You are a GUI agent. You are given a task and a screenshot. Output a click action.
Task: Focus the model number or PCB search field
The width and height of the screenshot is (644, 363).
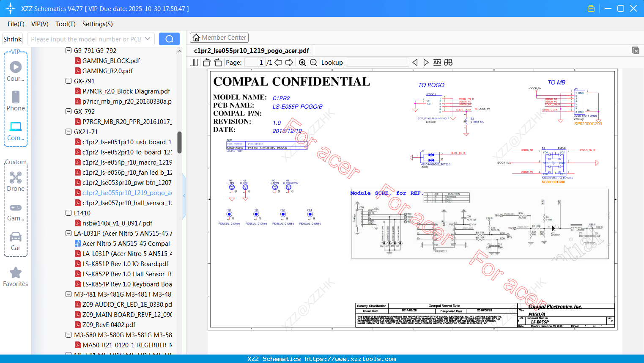(x=86, y=39)
